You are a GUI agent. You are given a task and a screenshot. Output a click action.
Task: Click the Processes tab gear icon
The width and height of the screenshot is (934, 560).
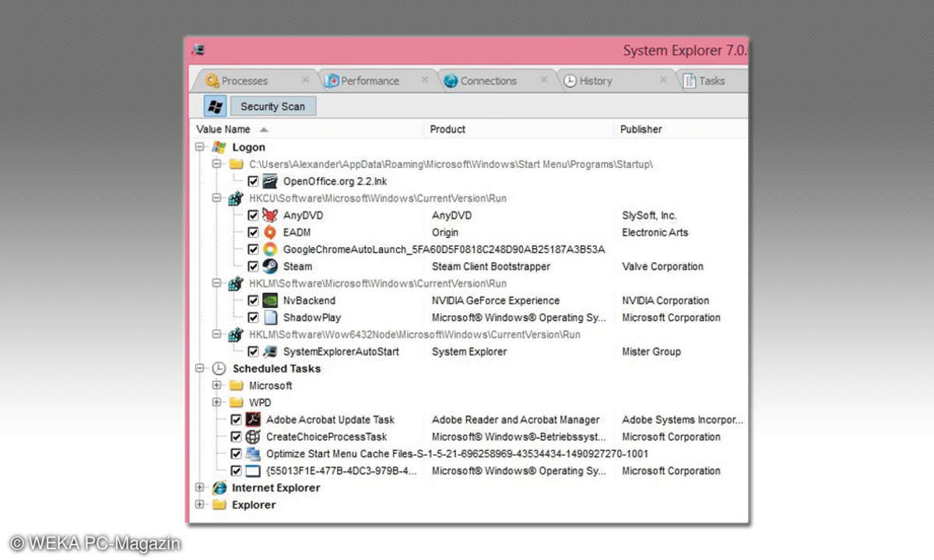pyautogui.click(x=212, y=81)
